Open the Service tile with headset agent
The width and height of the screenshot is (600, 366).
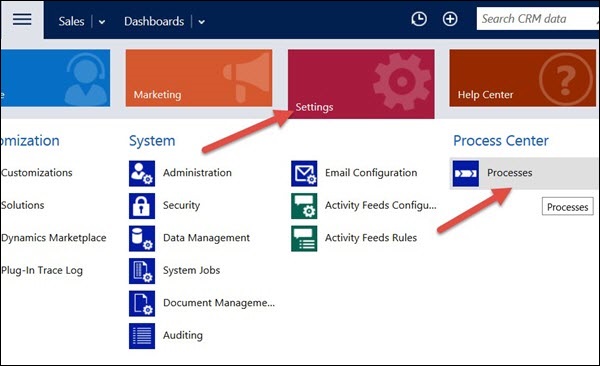click(x=55, y=78)
